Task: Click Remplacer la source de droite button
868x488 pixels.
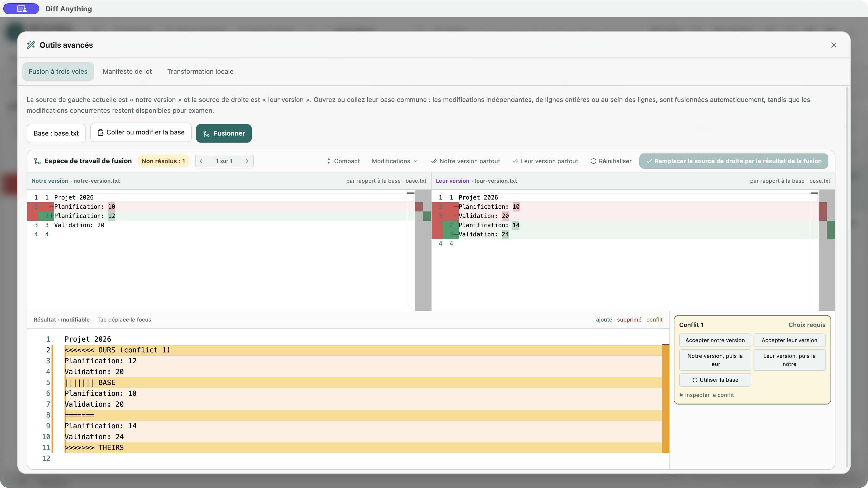Action: click(733, 161)
